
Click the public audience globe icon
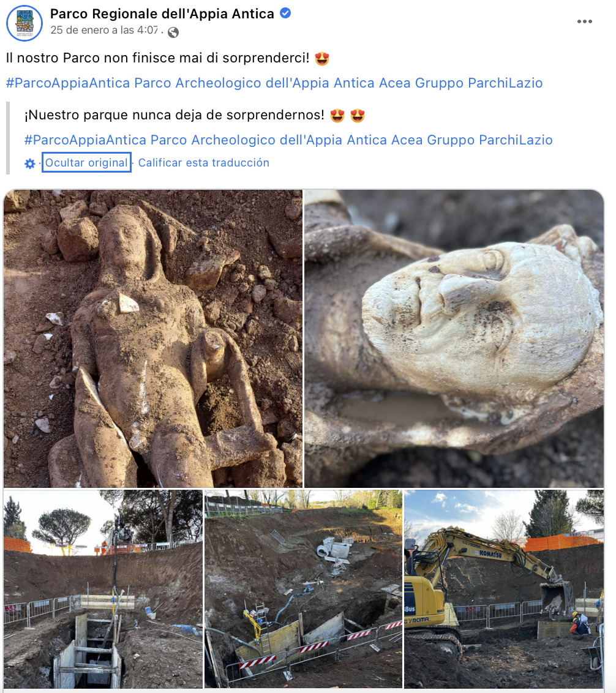pos(173,32)
